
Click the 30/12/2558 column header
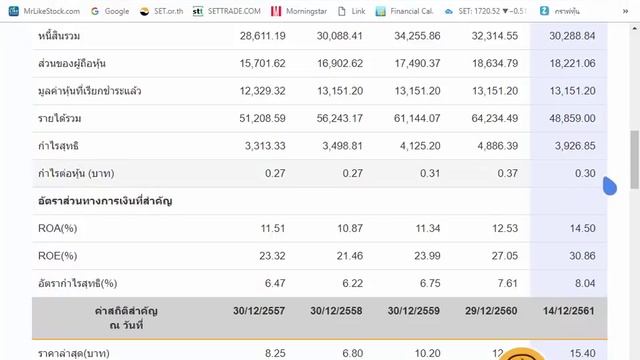click(x=336, y=311)
